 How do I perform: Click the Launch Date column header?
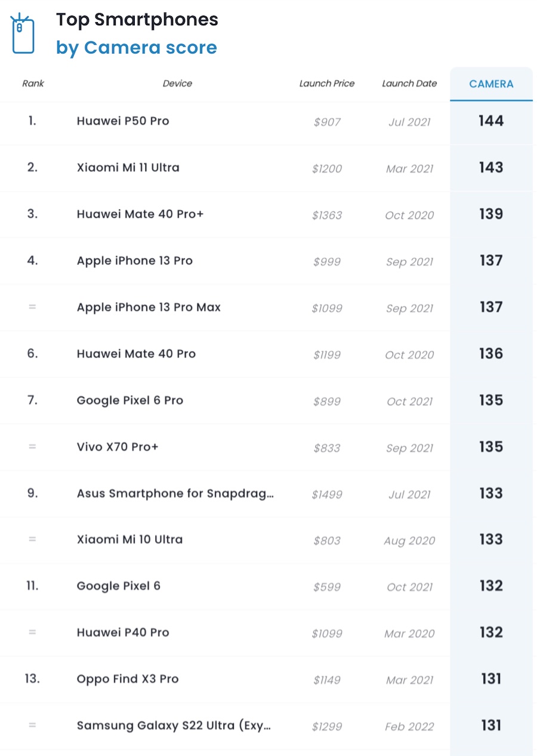(x=409, y=84)
